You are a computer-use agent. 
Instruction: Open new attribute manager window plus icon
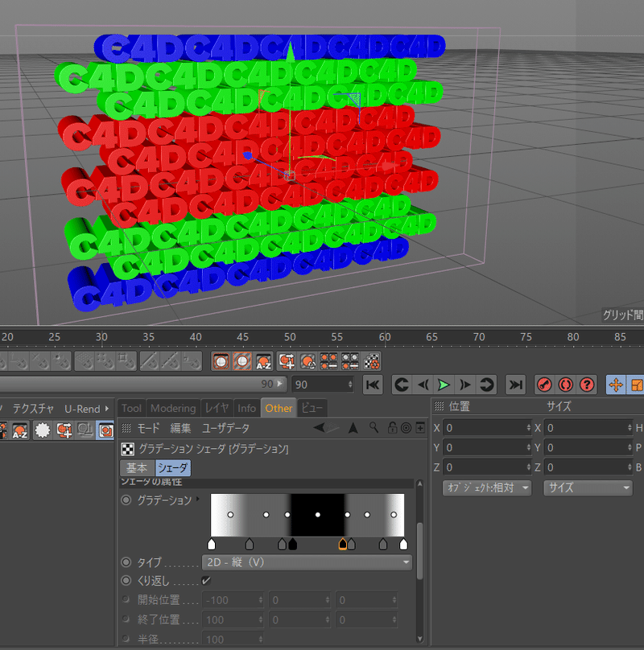pyautogui.click(x=420, y=428)
